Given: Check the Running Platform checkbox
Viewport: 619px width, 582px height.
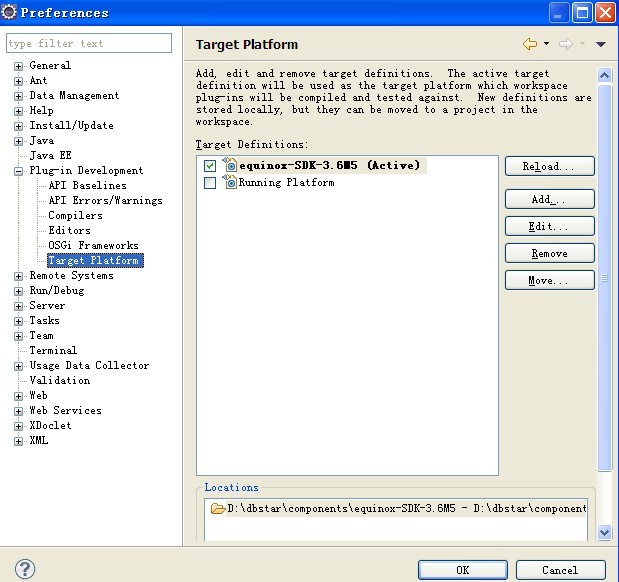Looking at the screenshot, I should (210, 183).
